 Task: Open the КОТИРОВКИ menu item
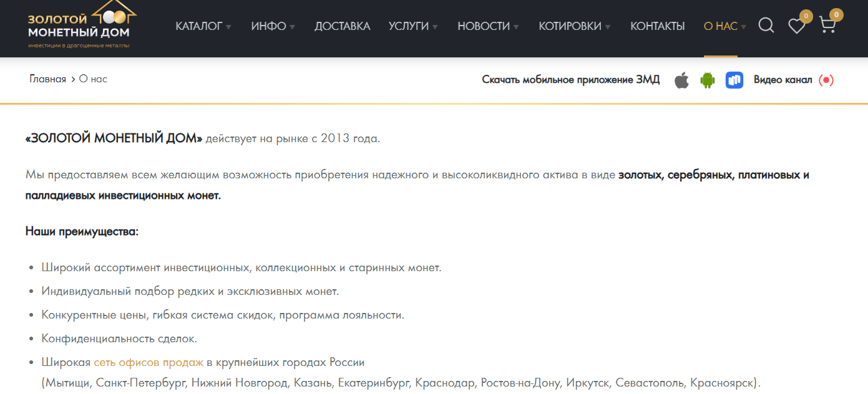click(x=570, y=26)
